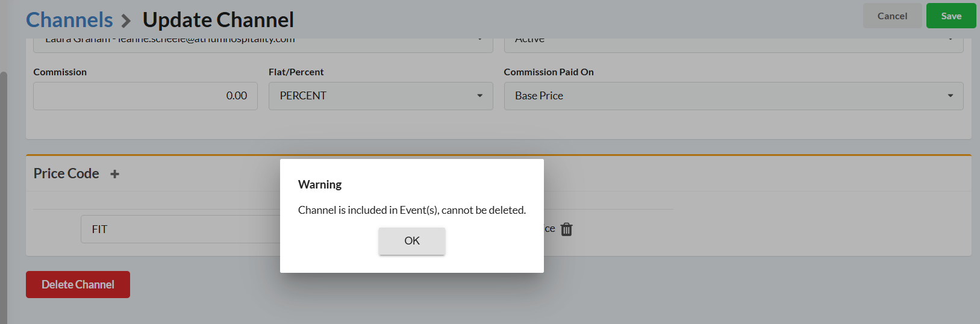
Task: Click the Base Price dropdown caret arrow
Action: click(x=950, y=96)
